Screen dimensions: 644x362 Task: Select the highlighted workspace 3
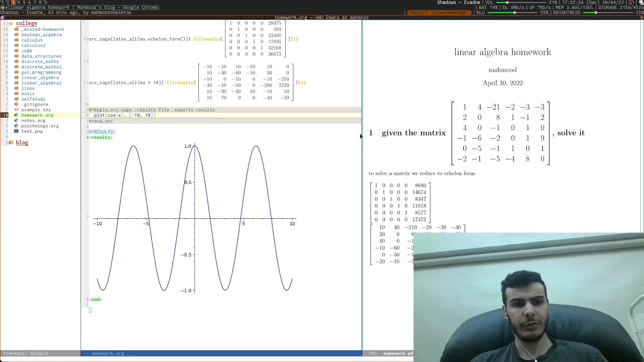tap(13, 3)
